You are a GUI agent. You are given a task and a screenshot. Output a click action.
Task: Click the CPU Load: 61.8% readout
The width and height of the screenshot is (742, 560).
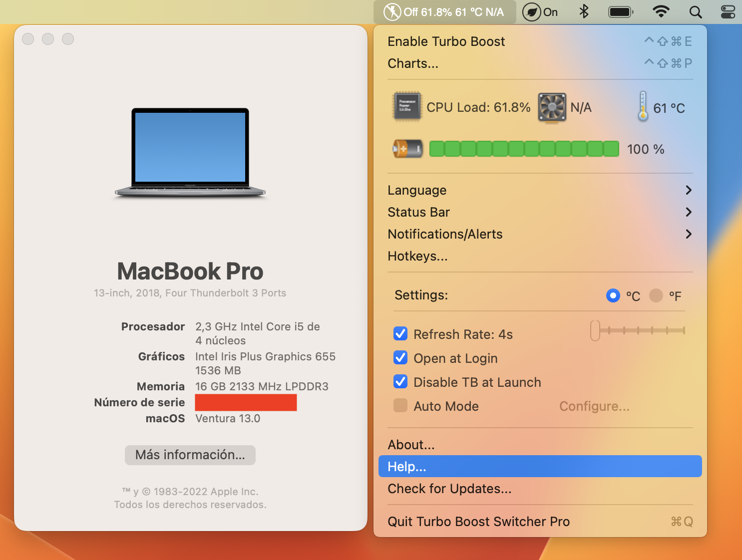(x=478, y=107)
